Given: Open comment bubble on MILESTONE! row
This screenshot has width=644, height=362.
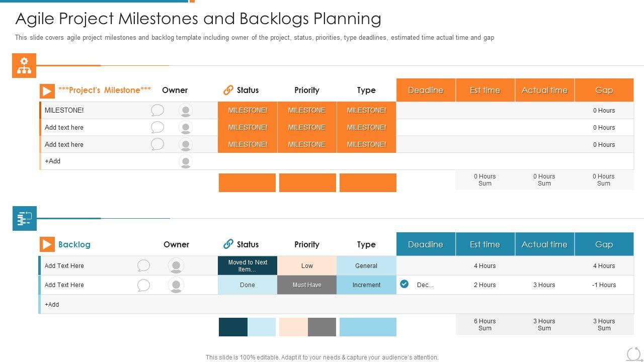Looking at the screenshot, I should [x=157, y=110].
